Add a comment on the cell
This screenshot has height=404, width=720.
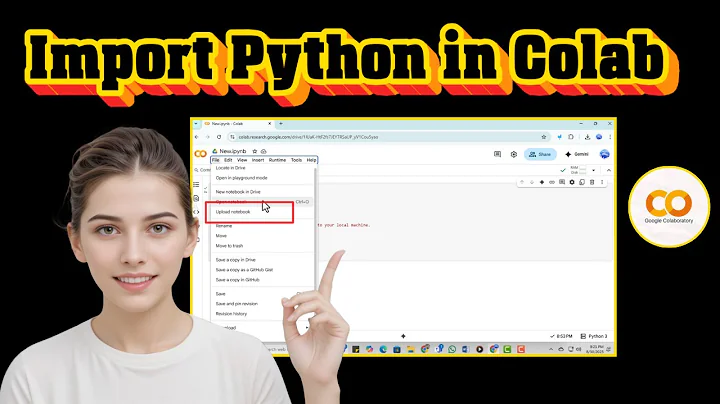pos(562,182)
